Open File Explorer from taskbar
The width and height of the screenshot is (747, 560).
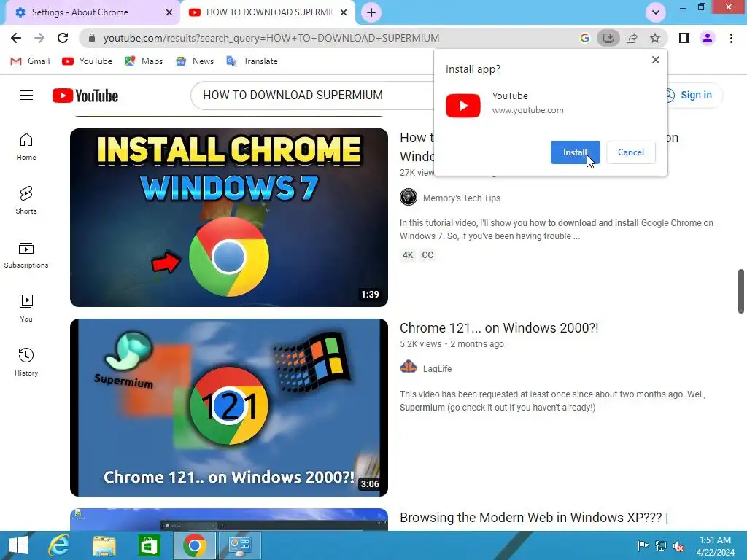click(x=104, y=545)
